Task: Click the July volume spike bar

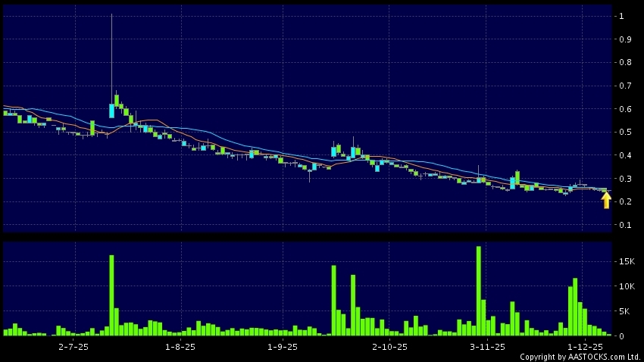Action: pyautogui.click(x=111, y=295)
